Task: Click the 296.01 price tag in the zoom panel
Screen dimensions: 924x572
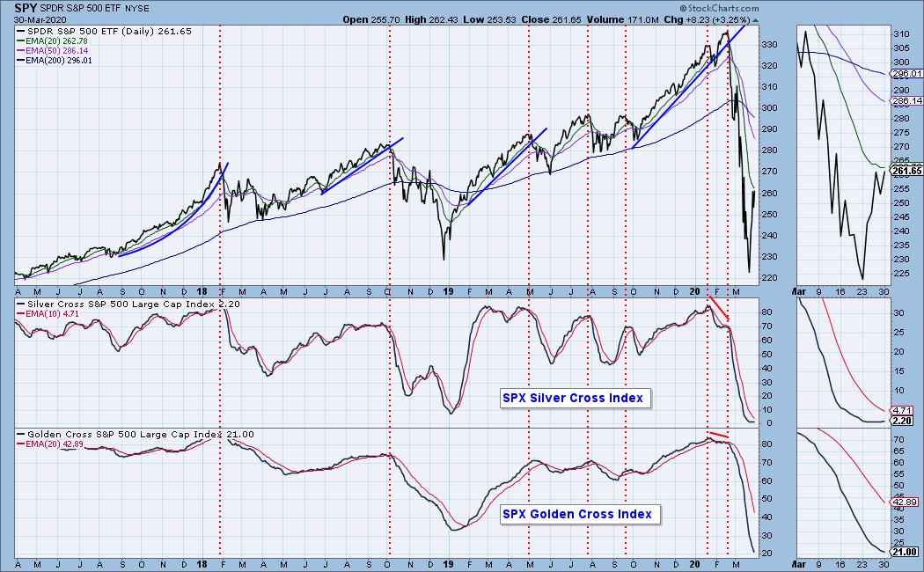Action: pos(907,74)
